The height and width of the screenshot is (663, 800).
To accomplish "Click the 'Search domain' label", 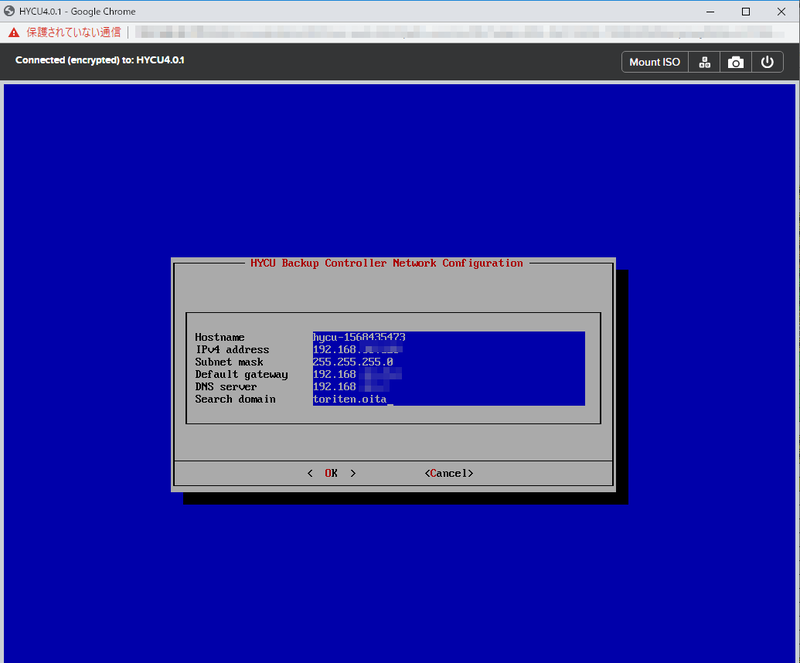I will click(x=235, y=399).
